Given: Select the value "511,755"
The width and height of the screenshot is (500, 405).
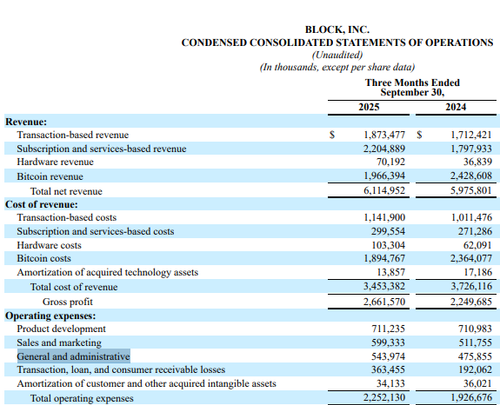Looking at the screenshot, I should tap(475, 343).
